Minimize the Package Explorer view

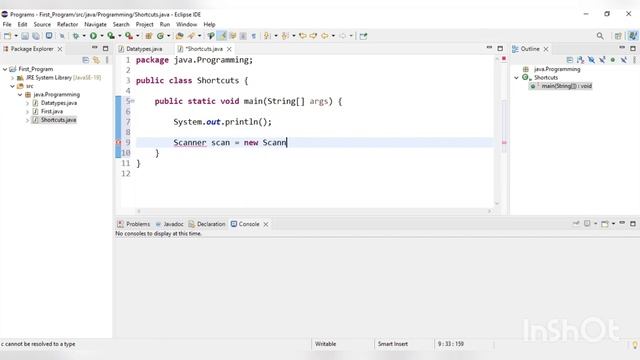[95, 48]
